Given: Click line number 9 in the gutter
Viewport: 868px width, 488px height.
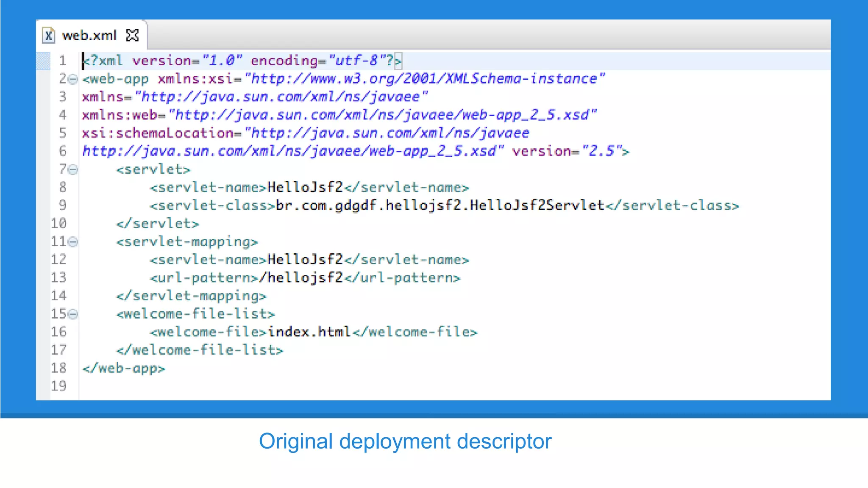Looking at the screenshot, I should pyautogui.click(x=63, y=205).
